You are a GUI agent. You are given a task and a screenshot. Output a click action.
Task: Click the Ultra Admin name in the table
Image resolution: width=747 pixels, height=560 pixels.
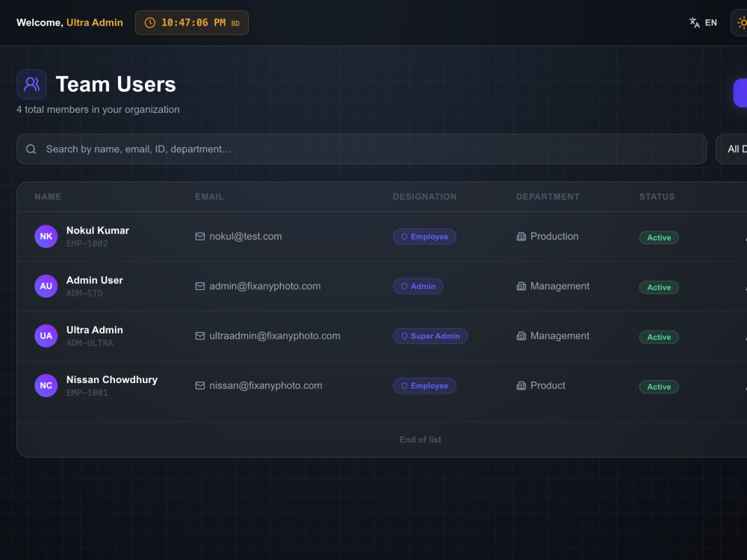point(94,330)
